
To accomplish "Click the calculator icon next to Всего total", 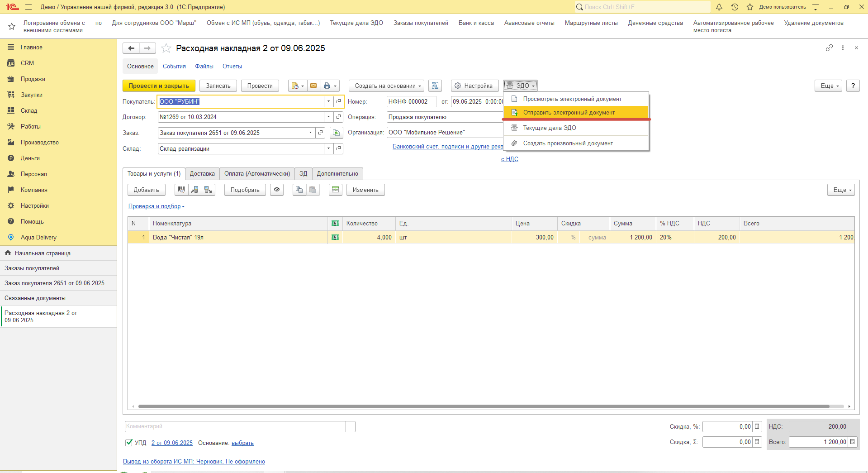I will (x=853, y=442).
